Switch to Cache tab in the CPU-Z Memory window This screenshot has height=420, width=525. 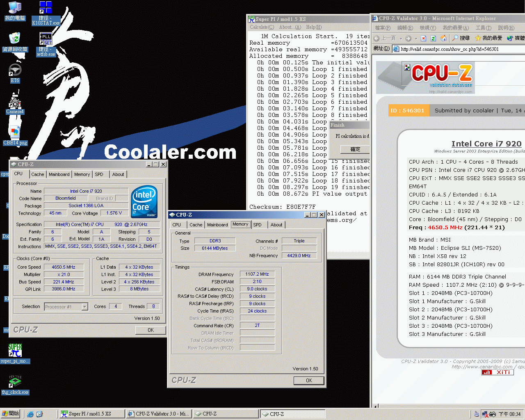pos(196,225)
